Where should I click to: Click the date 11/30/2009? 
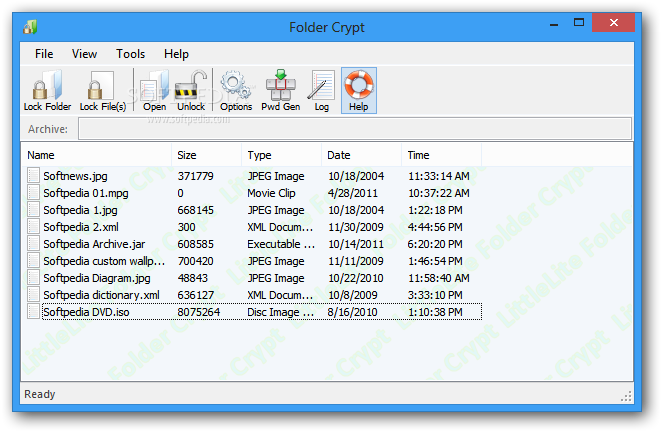[x=355, y=227]
